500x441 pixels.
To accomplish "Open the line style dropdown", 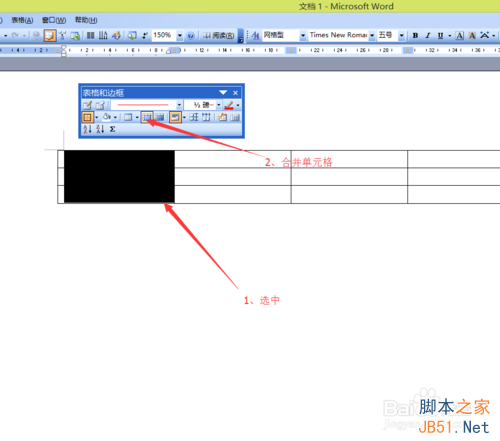I will [x=179, y=105].
